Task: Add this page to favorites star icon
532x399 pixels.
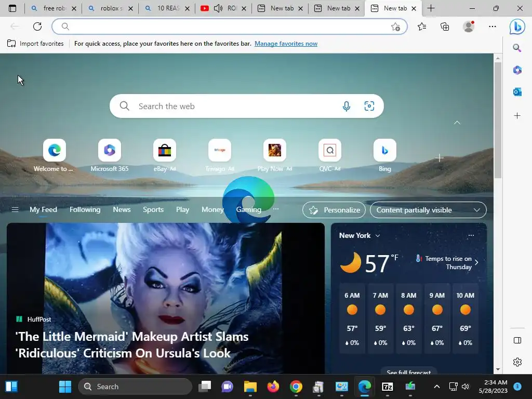Action: click(x=395, y=26)
